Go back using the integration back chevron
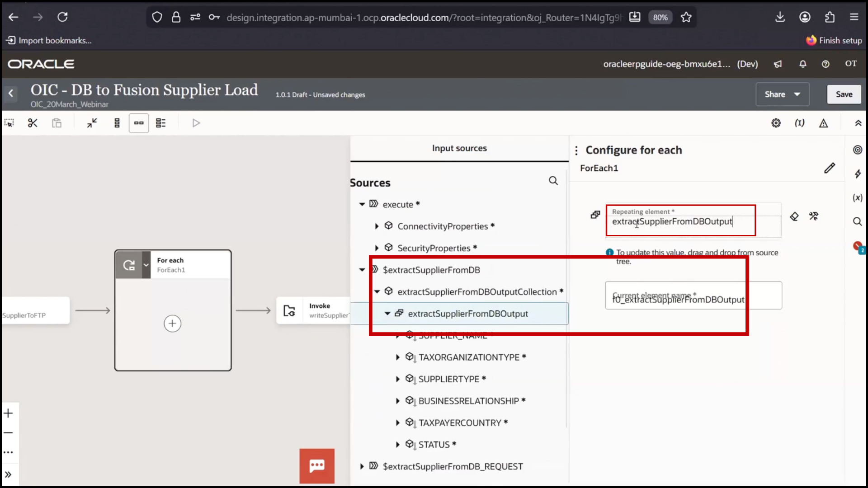868x488 pixels. click(11, 94)
